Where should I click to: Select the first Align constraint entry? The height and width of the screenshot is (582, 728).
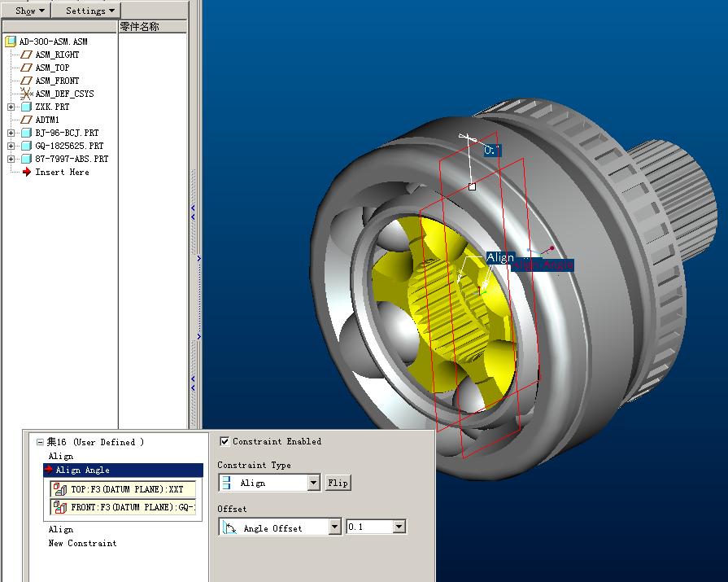61,456
